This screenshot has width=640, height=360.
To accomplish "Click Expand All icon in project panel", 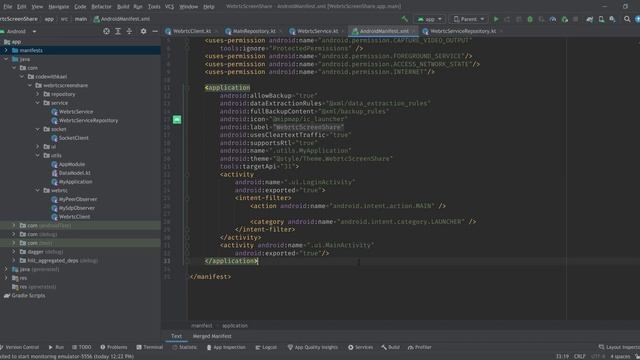I will [118, 31].
